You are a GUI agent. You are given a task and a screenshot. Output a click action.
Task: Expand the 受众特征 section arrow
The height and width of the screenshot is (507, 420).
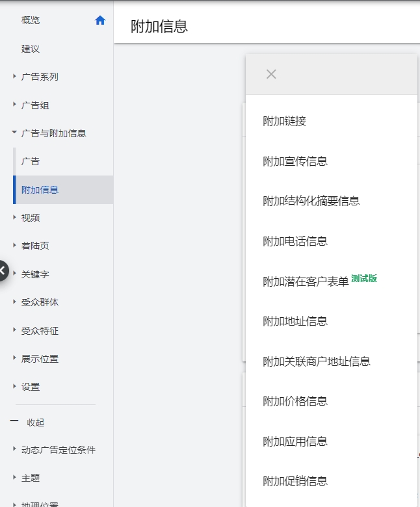tap(14, 330)
